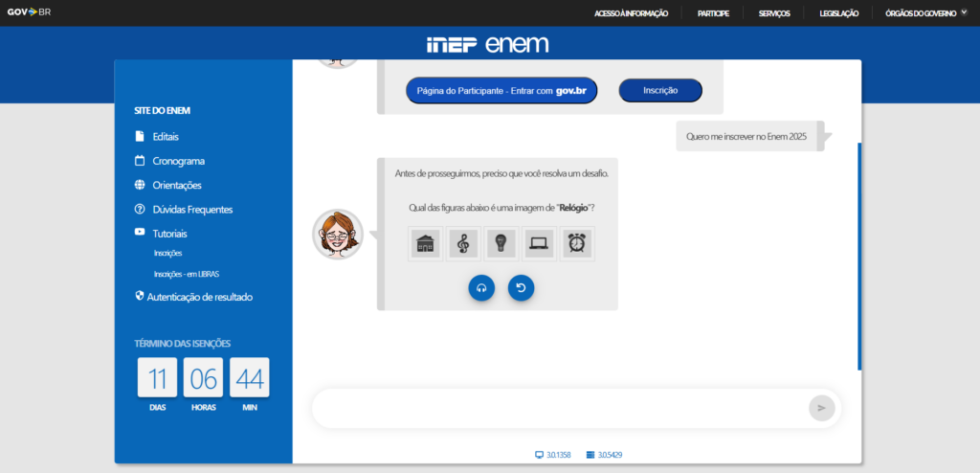Click the chat message input field
The height and width of the screenshot is (473, 980).
point(560,408)
